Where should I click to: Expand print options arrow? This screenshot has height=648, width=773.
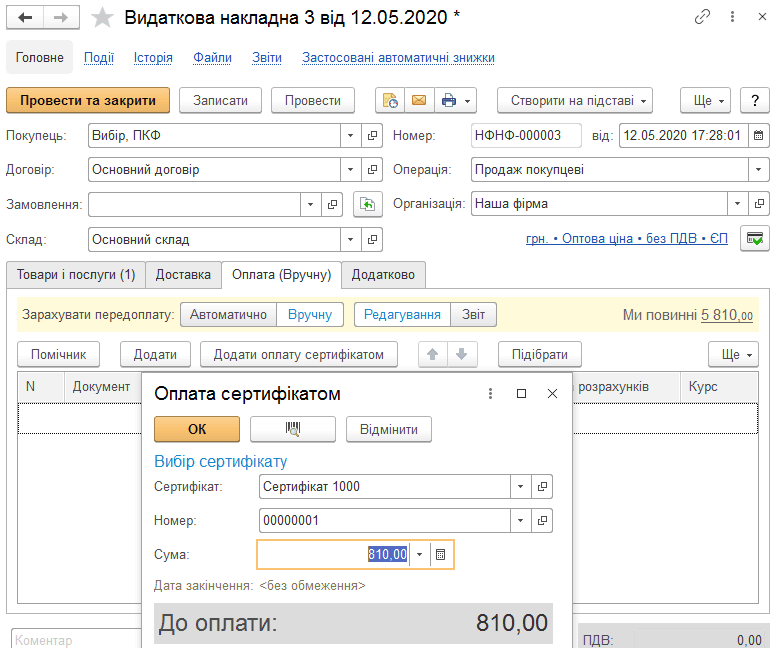point(468,101)
